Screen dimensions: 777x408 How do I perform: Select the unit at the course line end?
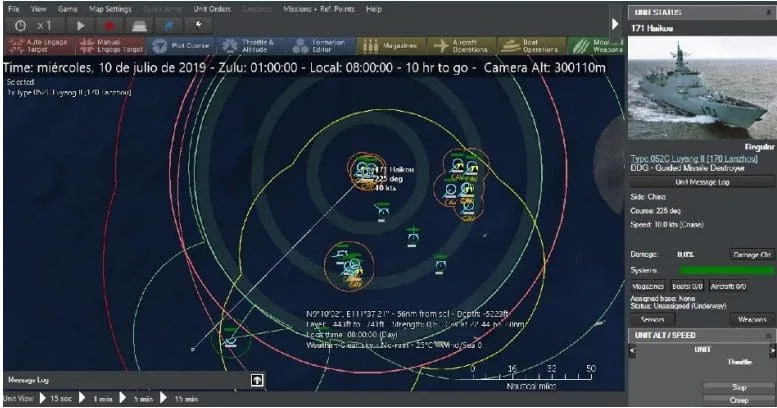[x=230, y=341]
